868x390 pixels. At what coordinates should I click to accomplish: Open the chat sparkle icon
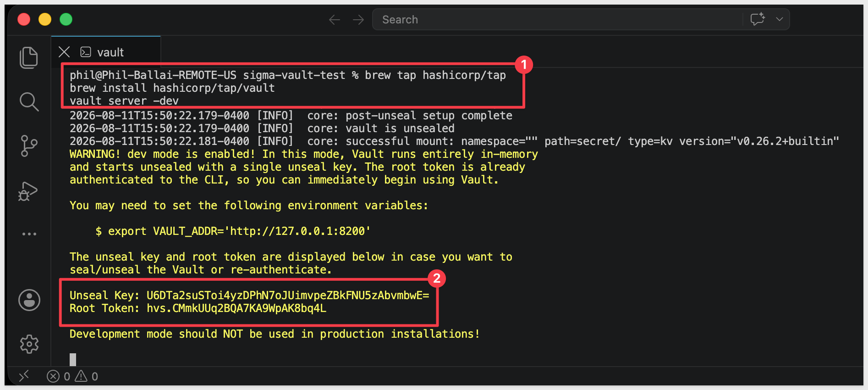click(758, 19)
